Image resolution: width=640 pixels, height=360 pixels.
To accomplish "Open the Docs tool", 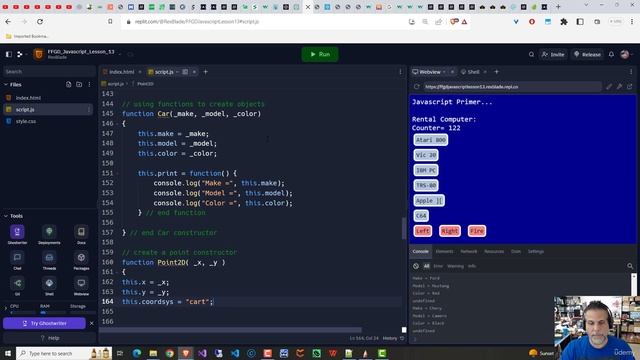I will pyautogui.click(x=81, y=235).
